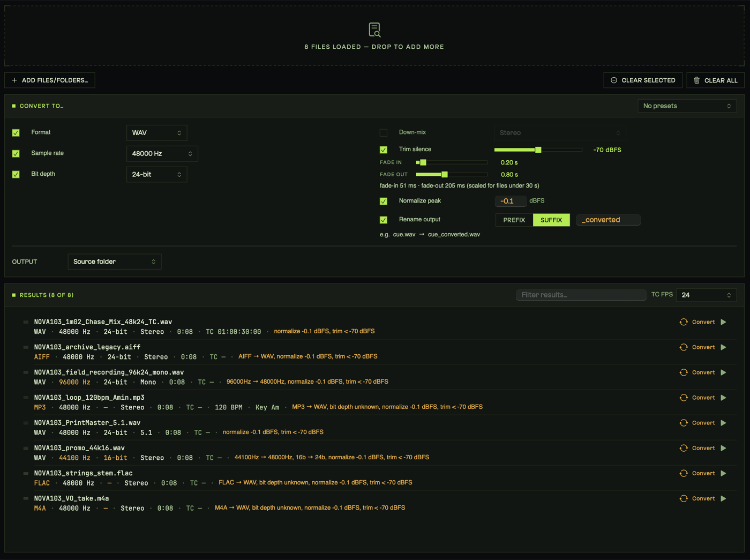Click the Key Am tag in loop row
The width and height of the screenshot is (750, 560).
pyautogui.click(x=267, y=407)
